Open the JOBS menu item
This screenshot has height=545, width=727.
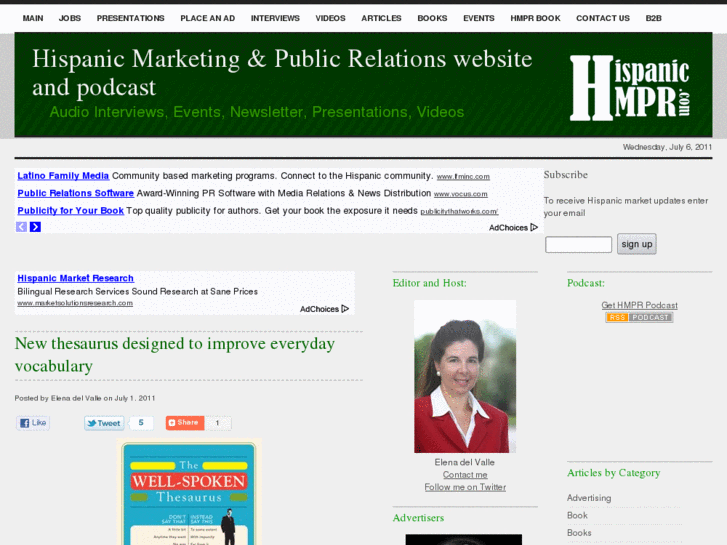(x=70, y=18)
